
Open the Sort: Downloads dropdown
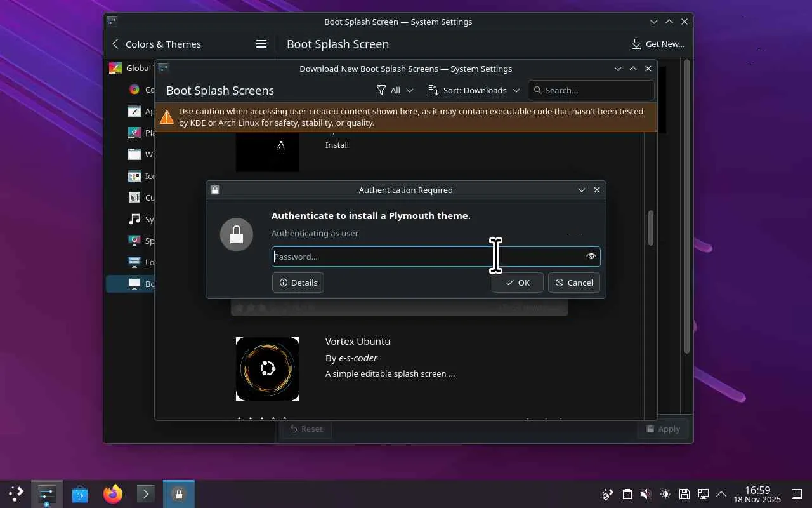point(474,90)
